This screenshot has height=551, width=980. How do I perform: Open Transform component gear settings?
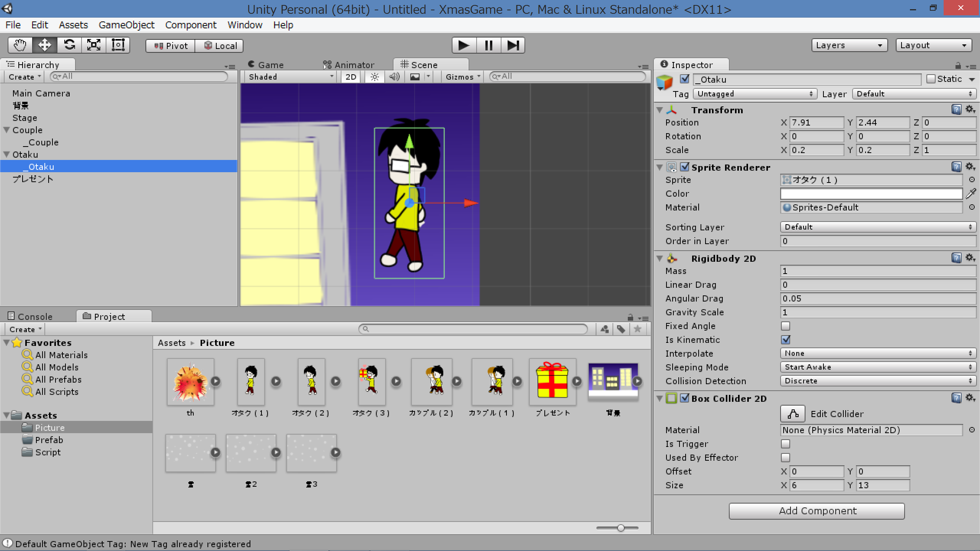click(970, 109)
